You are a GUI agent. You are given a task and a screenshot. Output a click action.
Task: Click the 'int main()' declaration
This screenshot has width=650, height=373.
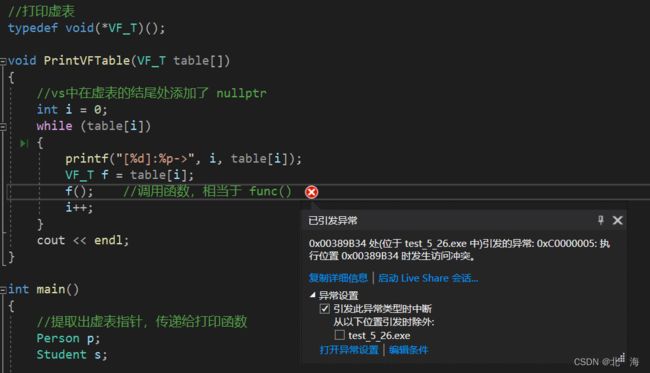tap(43, 289)
